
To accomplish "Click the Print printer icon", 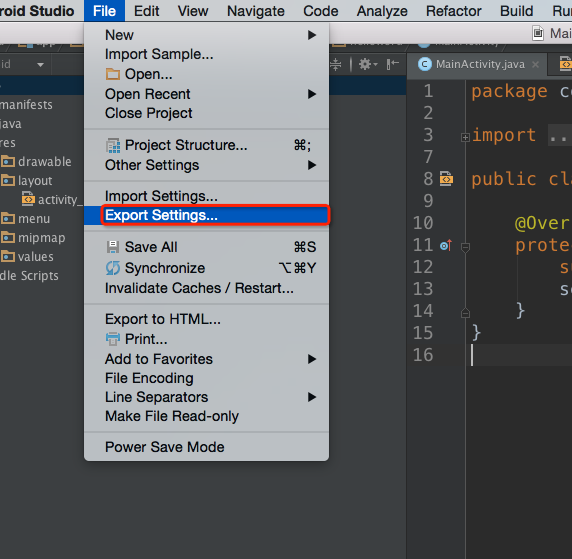I will (113, 339).
